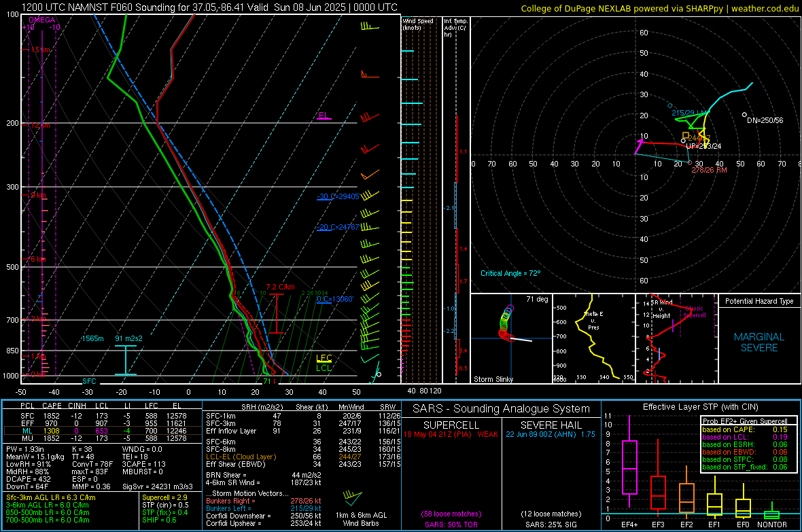
Task: Click the magenta OMEGA label
Action: pyautogui.click(x=42, y=20)
